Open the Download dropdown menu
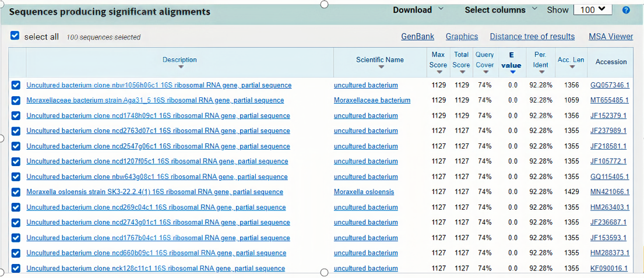This screenshot has width=644, height=278. [418, 10]
